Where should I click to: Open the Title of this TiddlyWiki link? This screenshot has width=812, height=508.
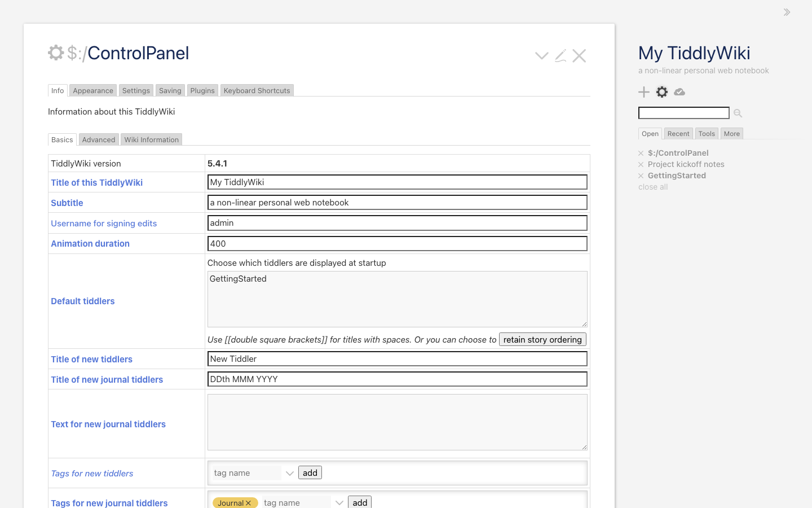[97, 182]
